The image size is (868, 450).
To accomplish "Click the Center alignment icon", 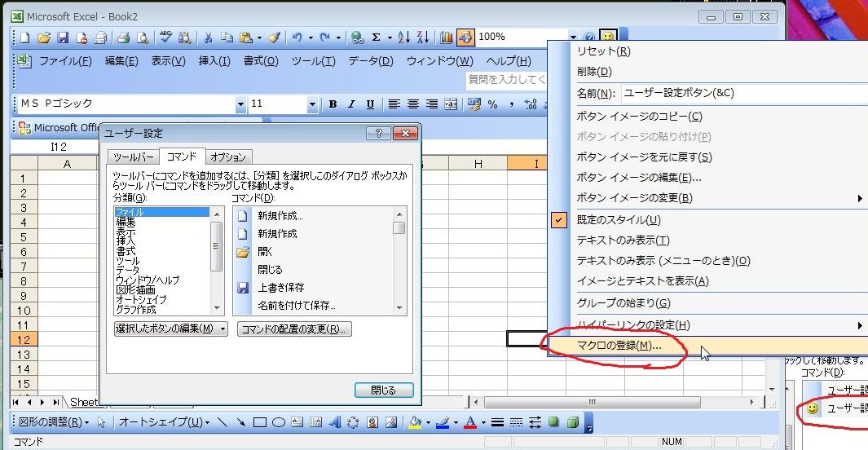I will pos(413,104).
